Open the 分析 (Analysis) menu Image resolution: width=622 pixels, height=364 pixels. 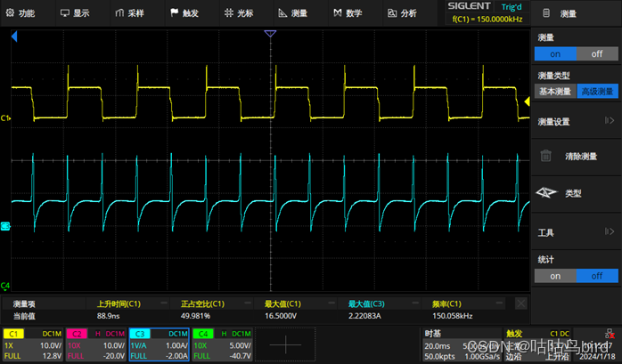[402, 13]
